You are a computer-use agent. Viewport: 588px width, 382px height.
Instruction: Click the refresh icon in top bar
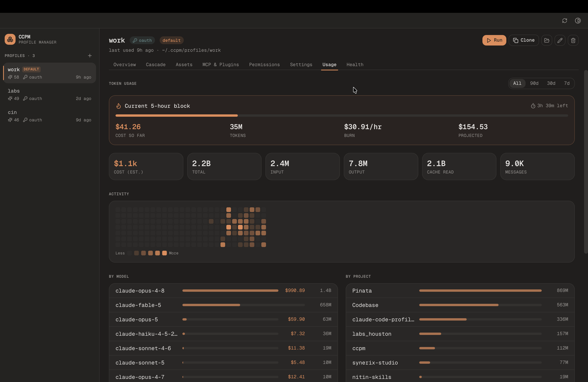point(564,21)
